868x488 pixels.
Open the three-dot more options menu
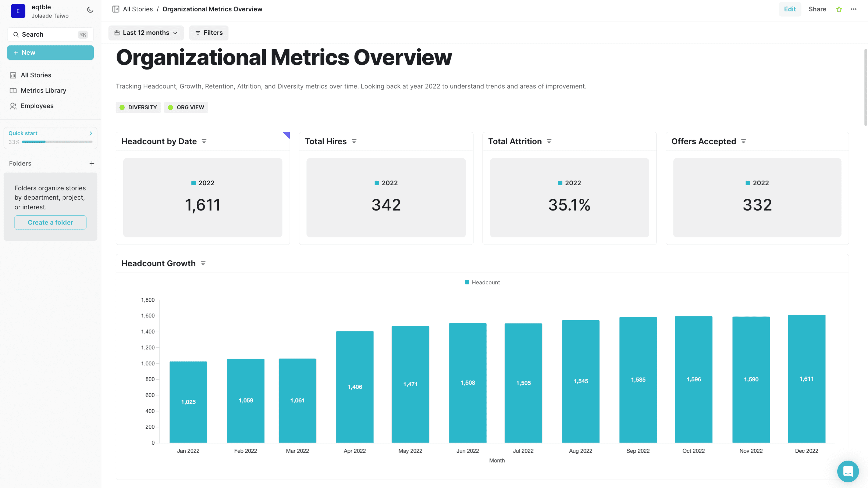(854, 9)
